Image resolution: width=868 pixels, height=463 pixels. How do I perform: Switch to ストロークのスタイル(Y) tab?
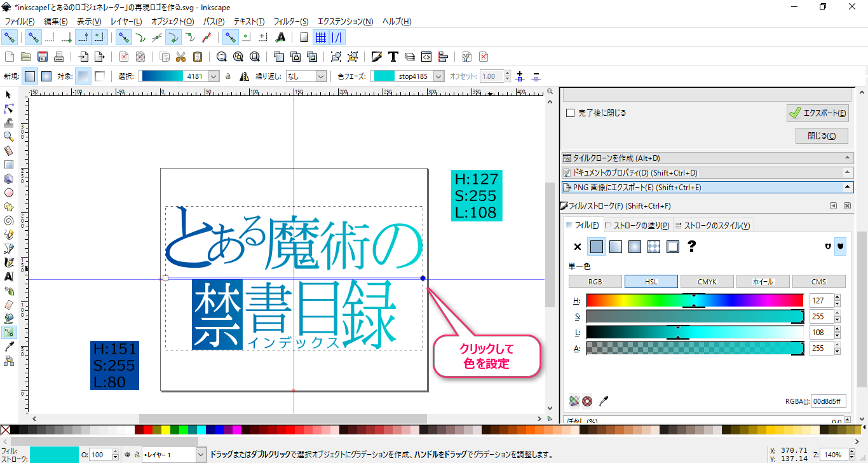pyautogui.click(x=713, y=225)
